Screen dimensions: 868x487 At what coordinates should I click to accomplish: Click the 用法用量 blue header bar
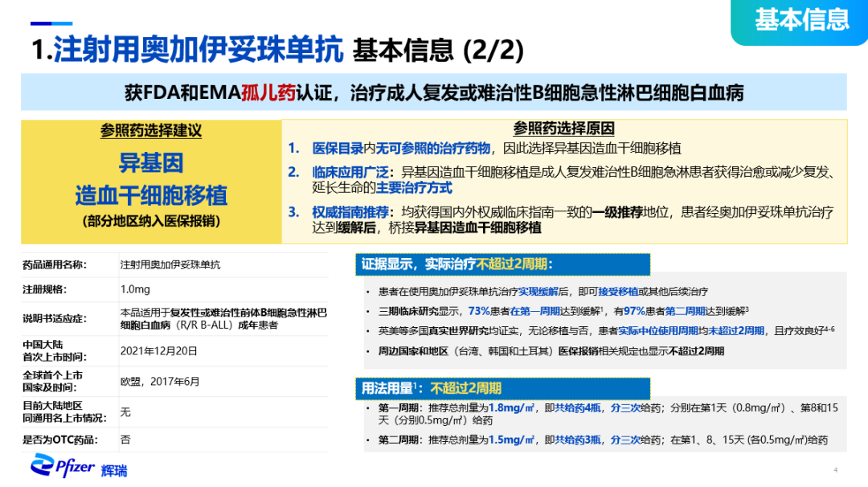click(502, 388)
